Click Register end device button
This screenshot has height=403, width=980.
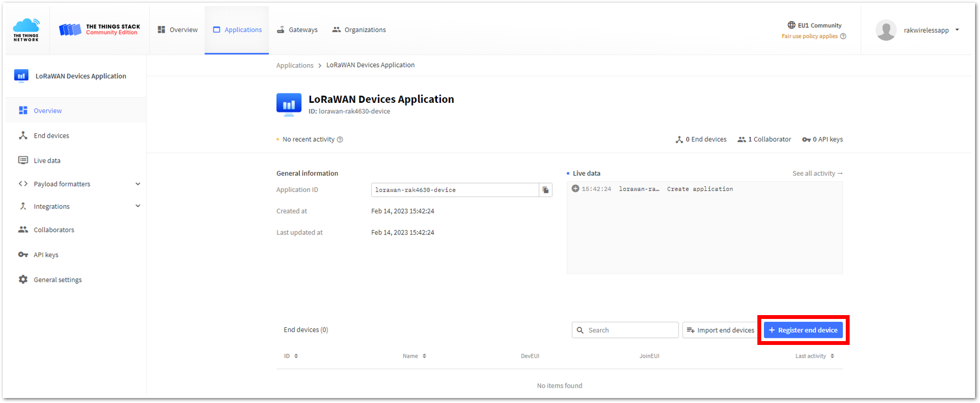[x=803, y=330]
